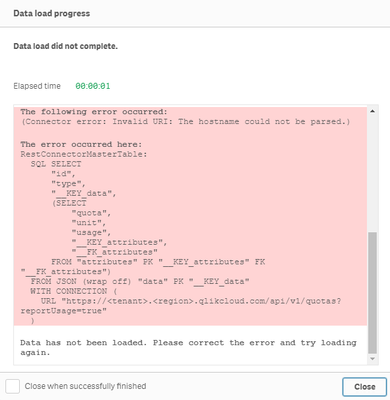This screenshot has height=400, width=390.
Task: Click the 'The following error occurred:' heading
Action: 94,112
